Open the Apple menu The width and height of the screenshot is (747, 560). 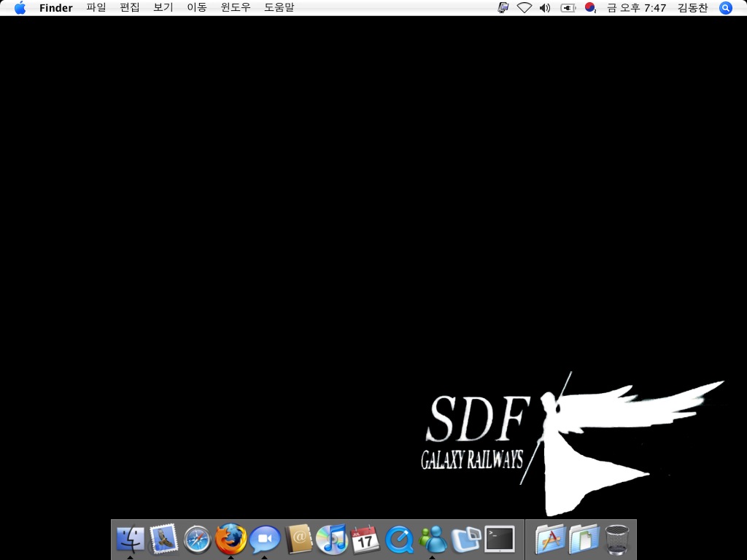(x=20, y=8)
